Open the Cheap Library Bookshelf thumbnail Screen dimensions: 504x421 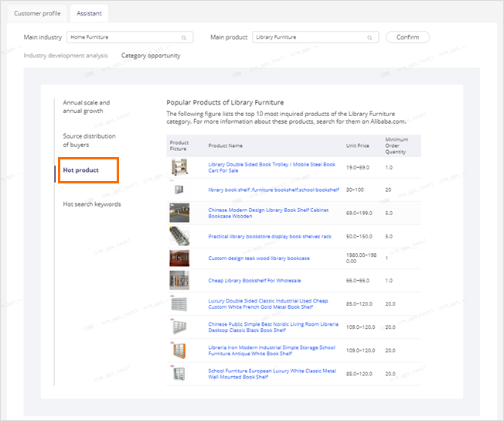179,280
